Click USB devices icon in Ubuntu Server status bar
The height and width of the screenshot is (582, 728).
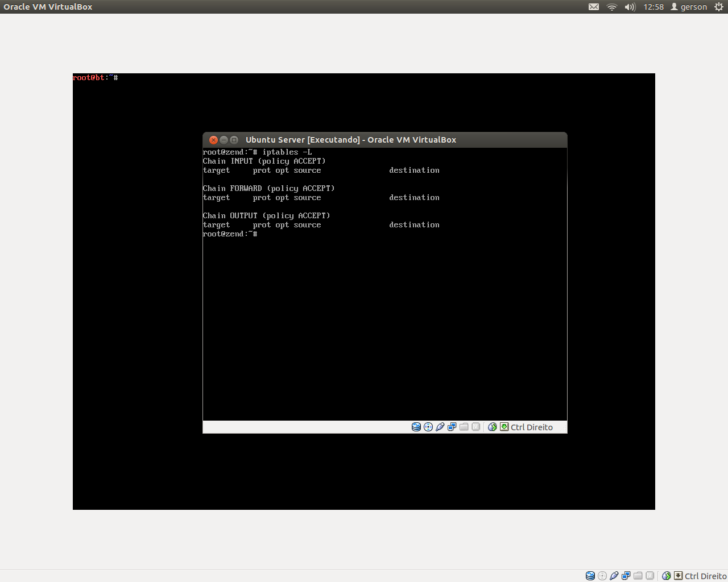click(x=440, y=427)
